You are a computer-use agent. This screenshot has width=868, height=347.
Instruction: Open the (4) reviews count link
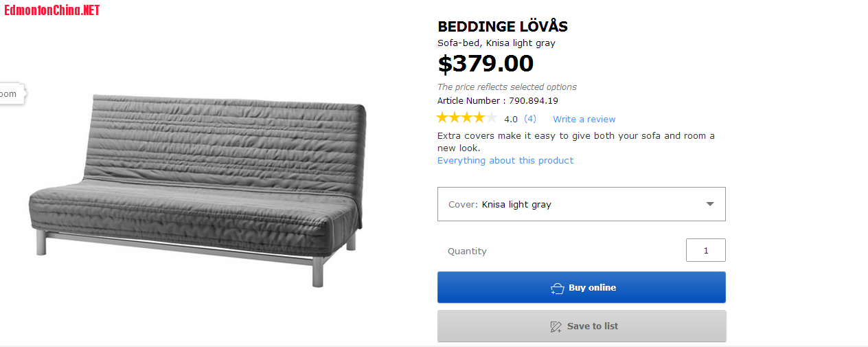coord(530,119)
